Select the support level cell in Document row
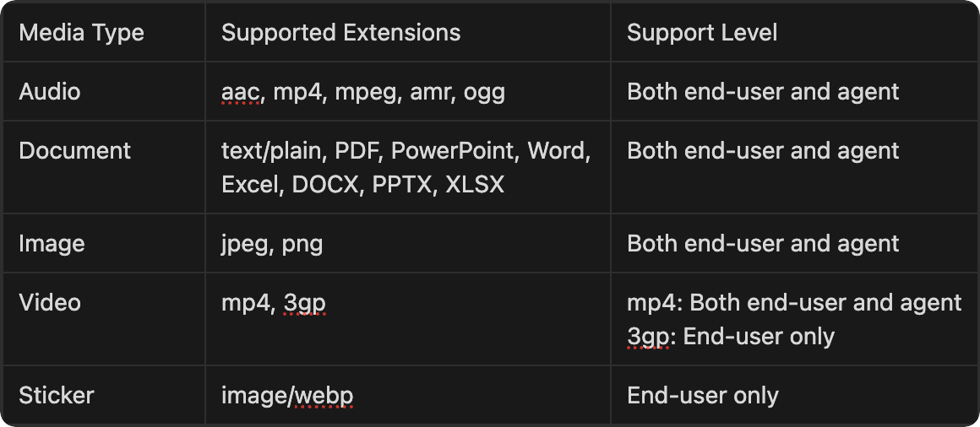The image size is (980, 427). pyautogui.click(x=762, y=151)
